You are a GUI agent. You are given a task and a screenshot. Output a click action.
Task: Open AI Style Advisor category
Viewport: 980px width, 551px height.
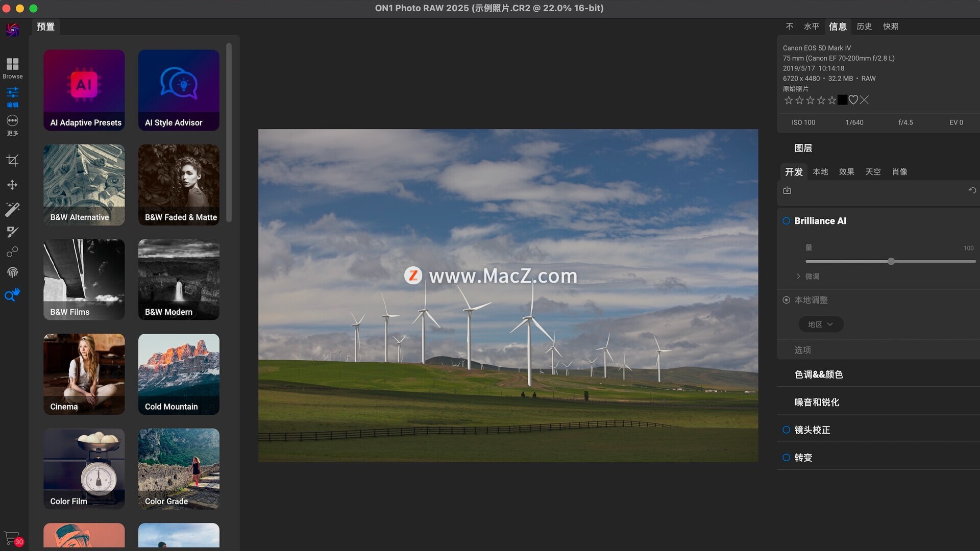point(179,90)
